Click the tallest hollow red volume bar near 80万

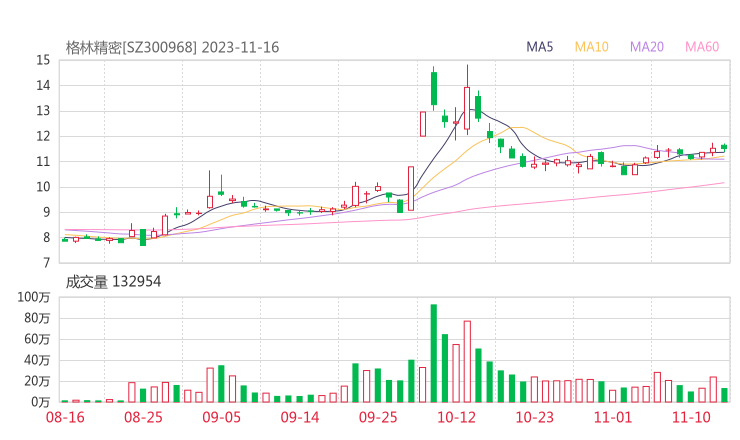[467, 362]
